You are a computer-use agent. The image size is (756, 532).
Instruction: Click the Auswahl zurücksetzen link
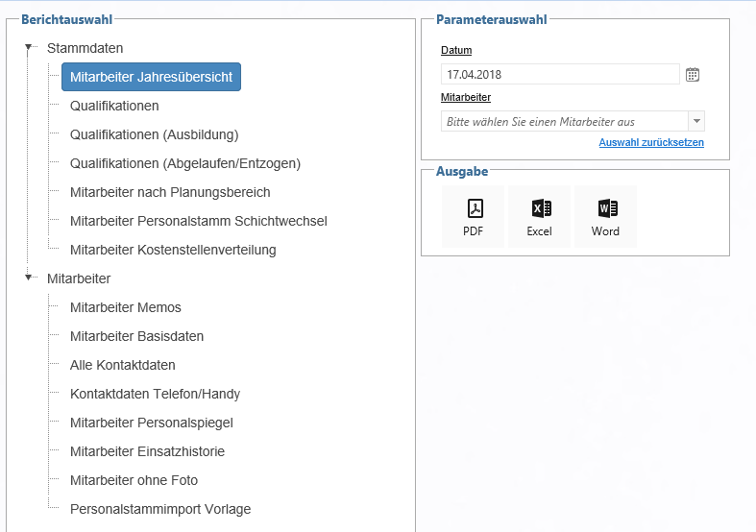pos(651,142)
